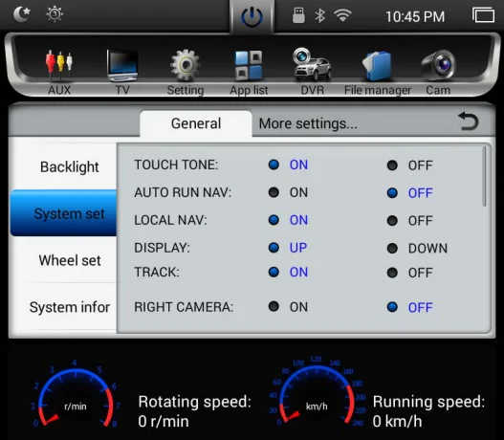504x440 pixels.
Task: Launch the DVR car icon
Action: 312,64
